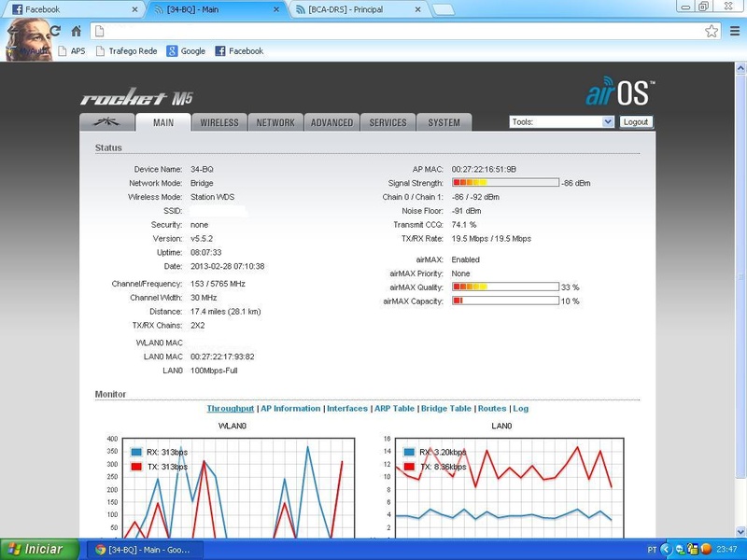747x560 pixels.
Task: Switch to the Facebook browser tab
Action: 72,9
